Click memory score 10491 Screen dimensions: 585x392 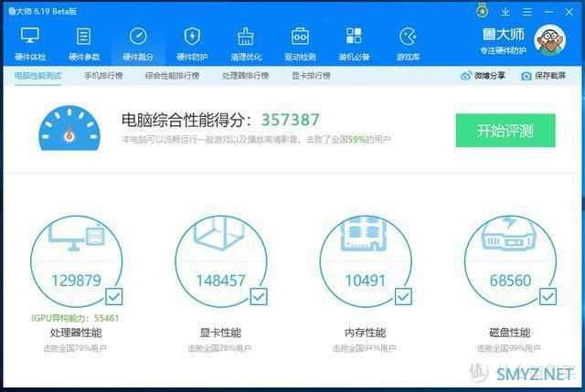366,281
